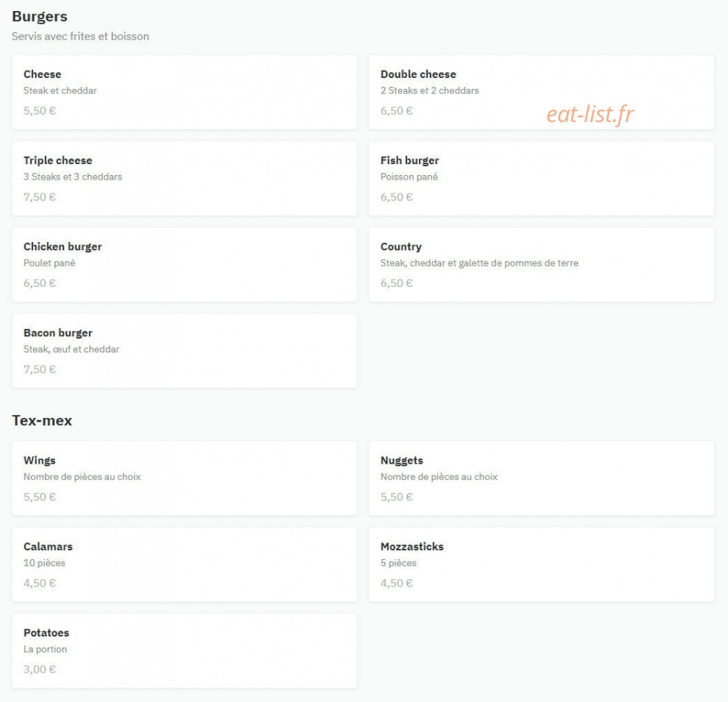The height and width of the screenshot is (702, 728).
Task: Select the Mozzasticks card
Action: tap(541, 564)
